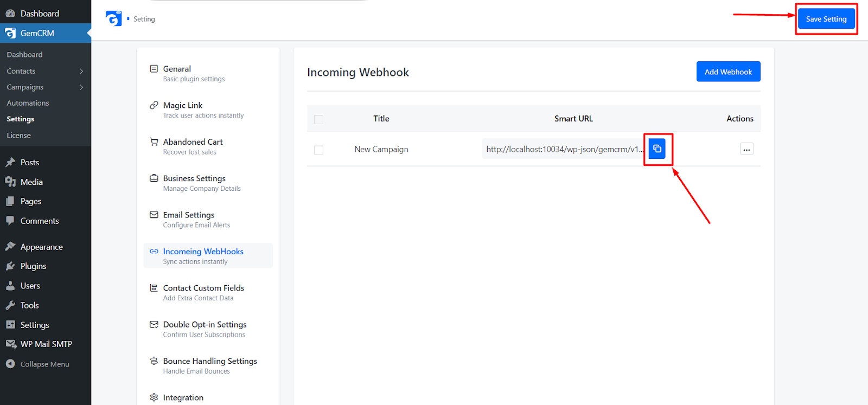This screenshot has height=405, width=868.
Task: Open the Pages menu link
Action: click(x=30, y=201)
